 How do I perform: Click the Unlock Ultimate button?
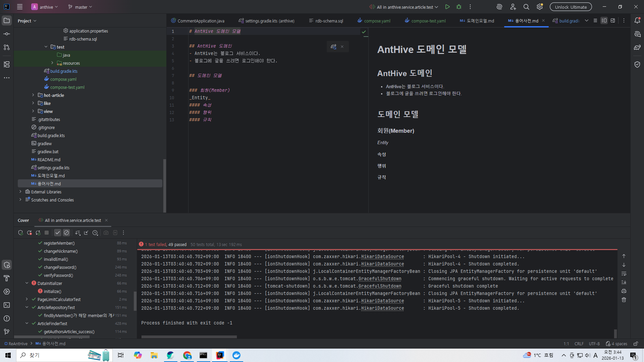click(571, 7)
